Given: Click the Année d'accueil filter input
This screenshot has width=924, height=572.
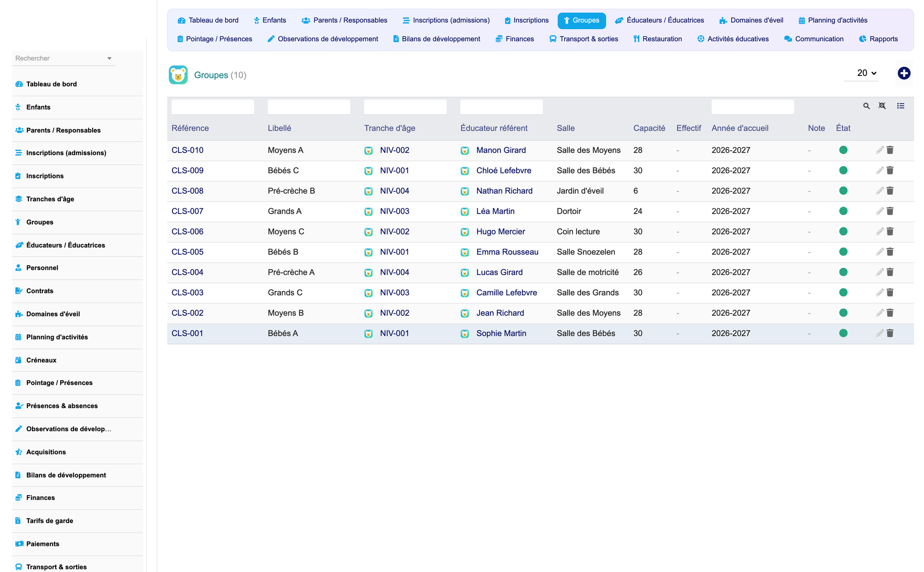Looking at the screenshot, I should coord(753,107).
